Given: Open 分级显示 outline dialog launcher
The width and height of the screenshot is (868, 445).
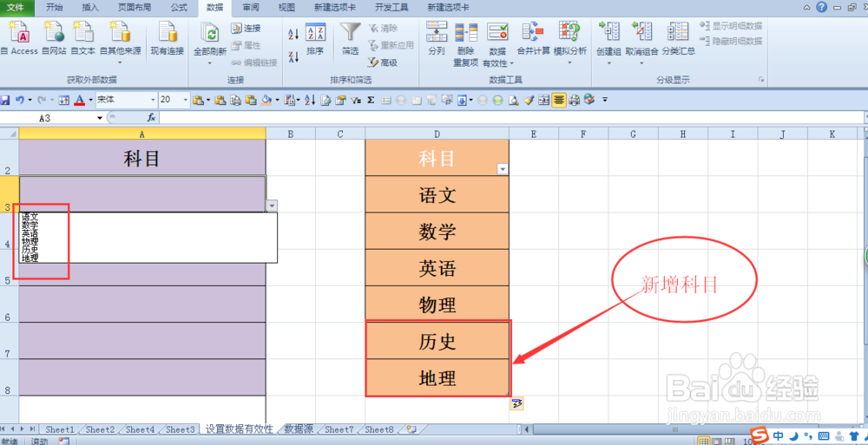Looking at the screenshot, I should click(x=761, y=80).
